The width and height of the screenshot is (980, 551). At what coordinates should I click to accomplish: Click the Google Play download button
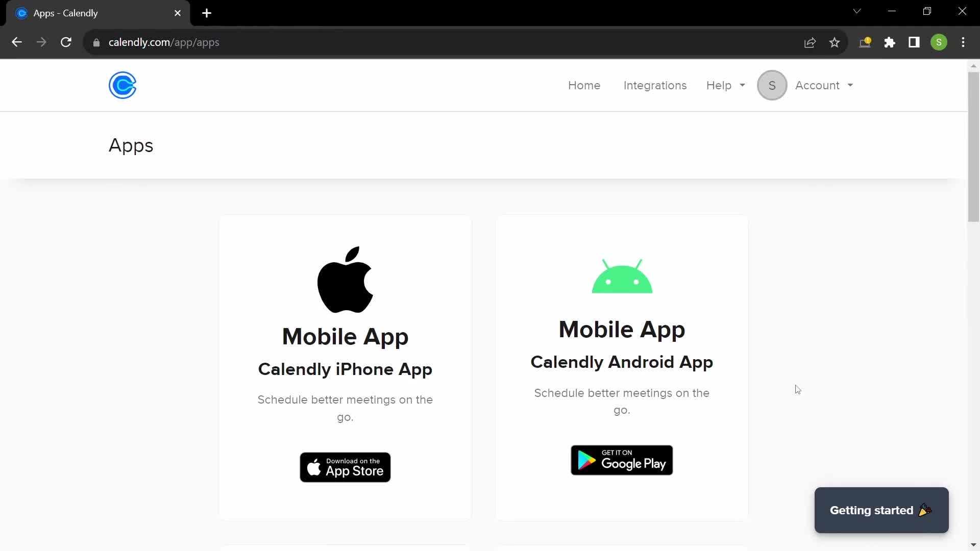(x=622, y=460)
